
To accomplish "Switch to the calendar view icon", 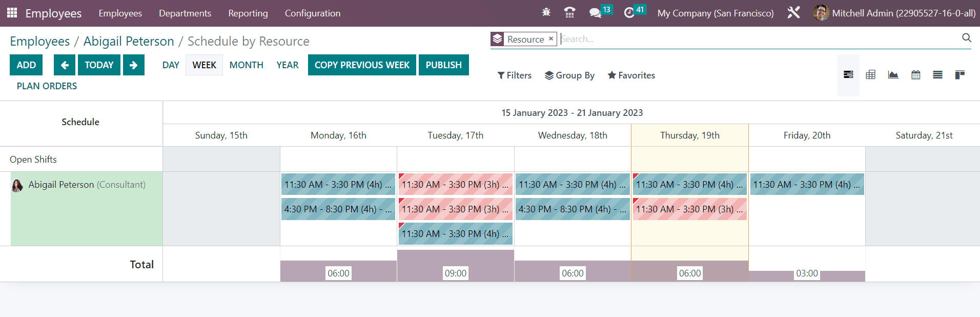I will pos(915,75).
